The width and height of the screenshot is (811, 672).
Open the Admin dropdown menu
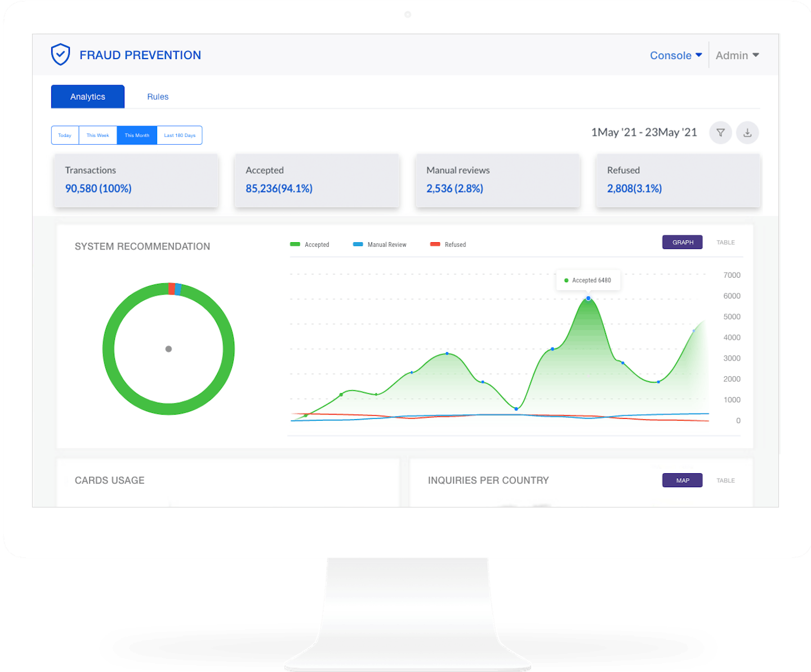737,55
